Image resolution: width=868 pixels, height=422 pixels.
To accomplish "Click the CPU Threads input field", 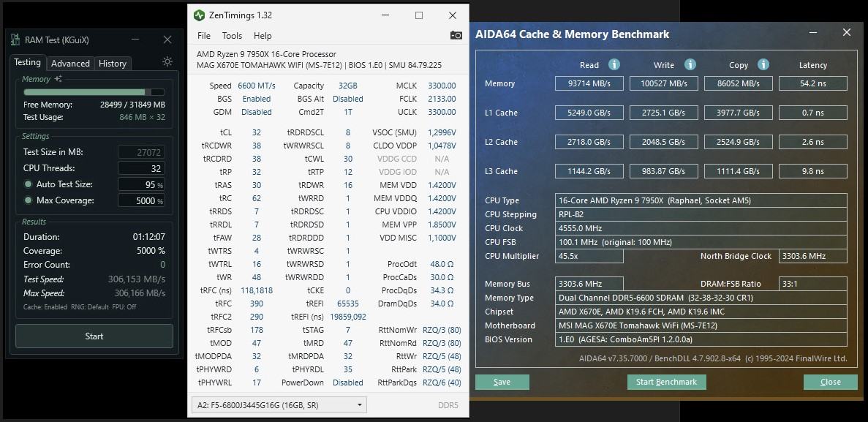I will (x=141, y=168).
